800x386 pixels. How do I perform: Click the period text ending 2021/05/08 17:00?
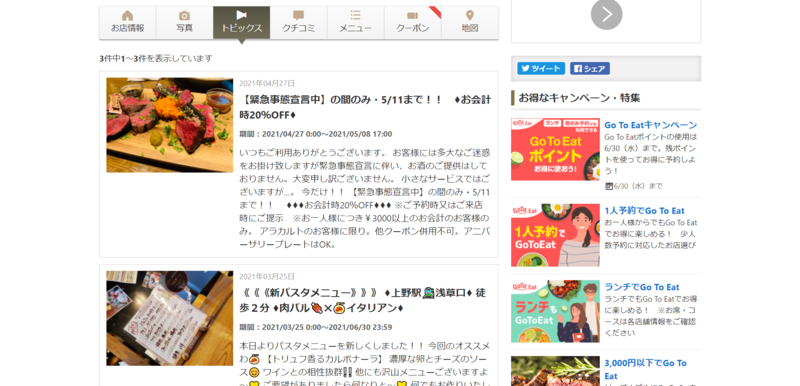316,134
